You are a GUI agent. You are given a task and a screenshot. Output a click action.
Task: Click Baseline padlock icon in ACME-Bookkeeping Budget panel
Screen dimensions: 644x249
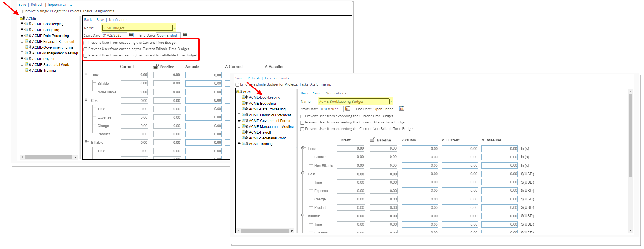point(373,140)
